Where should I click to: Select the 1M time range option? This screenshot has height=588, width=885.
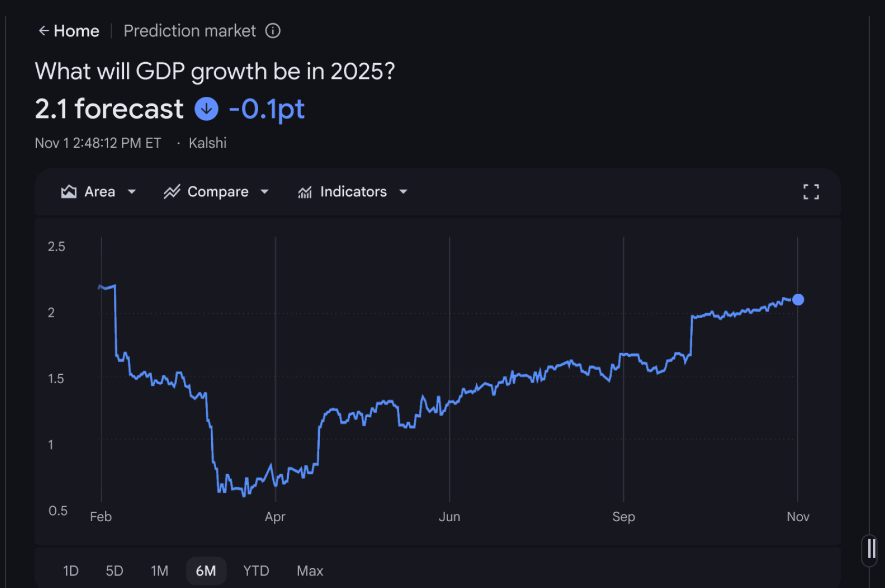(x=159, y=571)
